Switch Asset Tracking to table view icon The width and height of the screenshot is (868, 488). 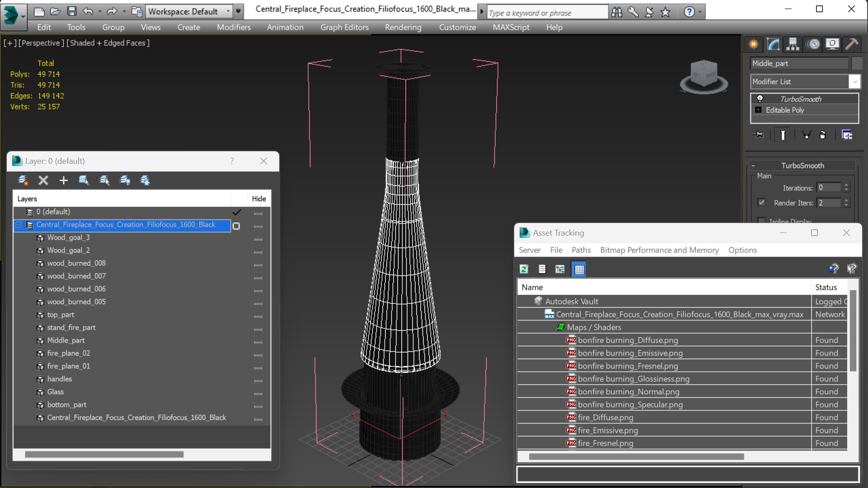tap(579, 270)
